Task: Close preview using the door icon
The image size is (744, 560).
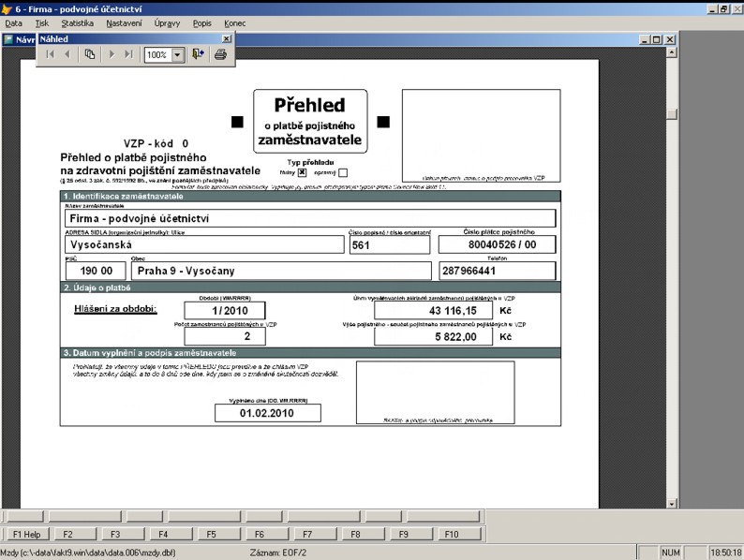Action: (x=199, y=55)
